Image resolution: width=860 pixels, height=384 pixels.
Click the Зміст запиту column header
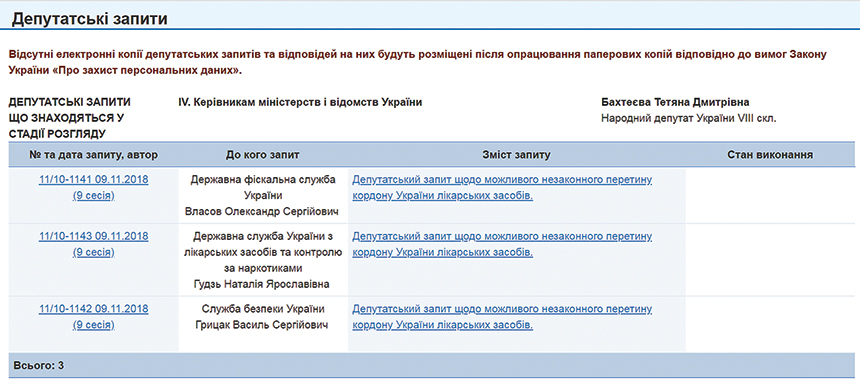coord(516,155)
